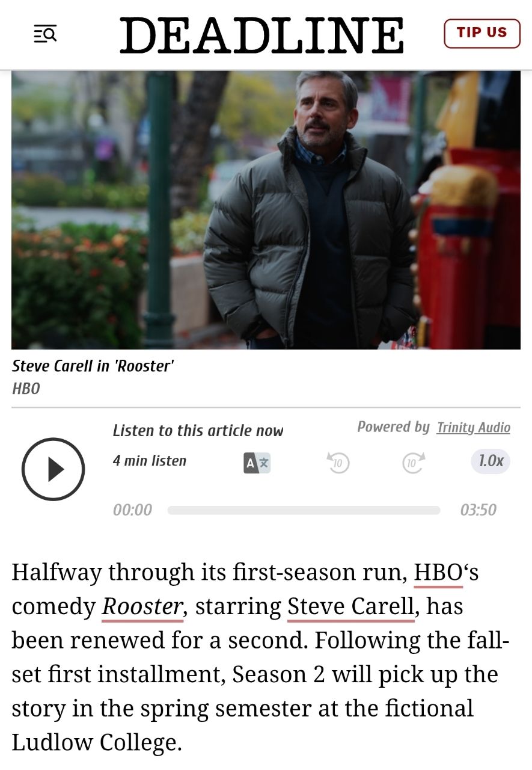Click 'Listen to this article now' text

coord(198,431)
